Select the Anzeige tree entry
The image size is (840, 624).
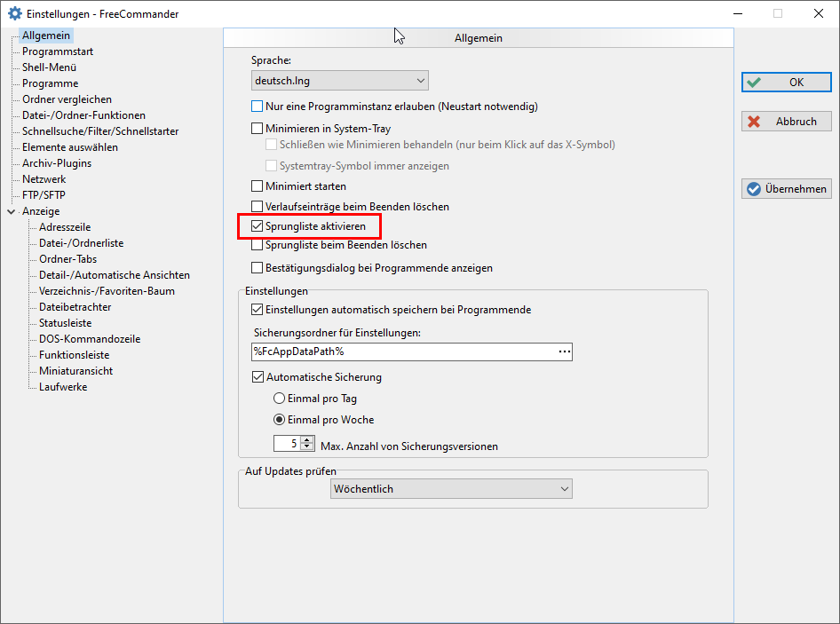click(x=41, y=211)
